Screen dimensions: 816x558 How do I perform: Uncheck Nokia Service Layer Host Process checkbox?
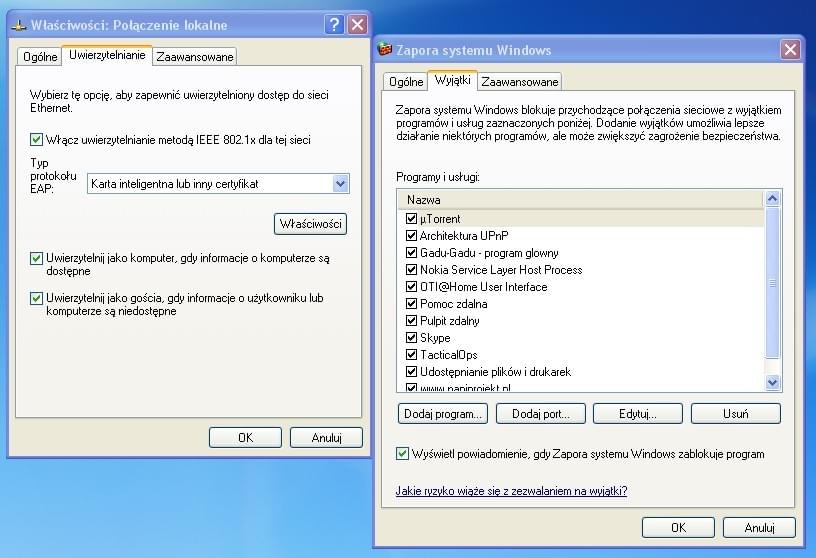pos(412,270)
